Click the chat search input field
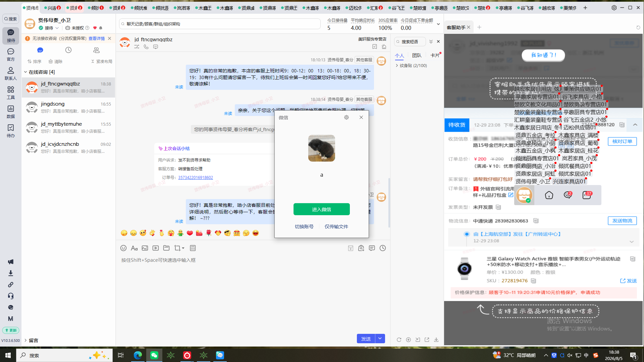This screenshot has width=644, height=362. (x=220, y=24)
